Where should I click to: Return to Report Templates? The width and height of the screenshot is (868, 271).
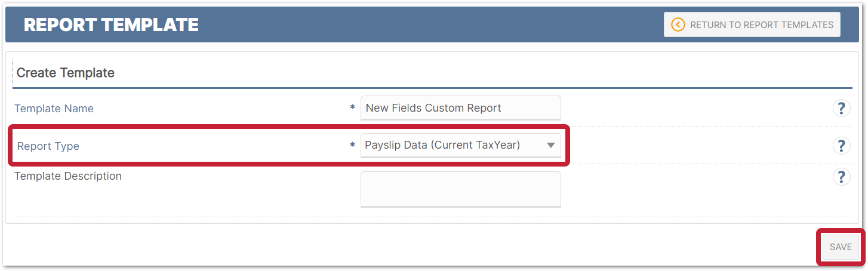click(x=752, y=24)
